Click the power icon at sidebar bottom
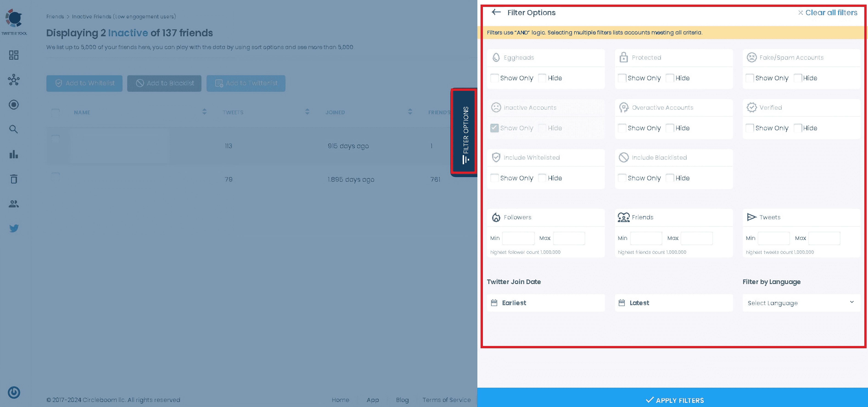The width and height of the screenshot is (868, 407). click(x=14, y=392)
